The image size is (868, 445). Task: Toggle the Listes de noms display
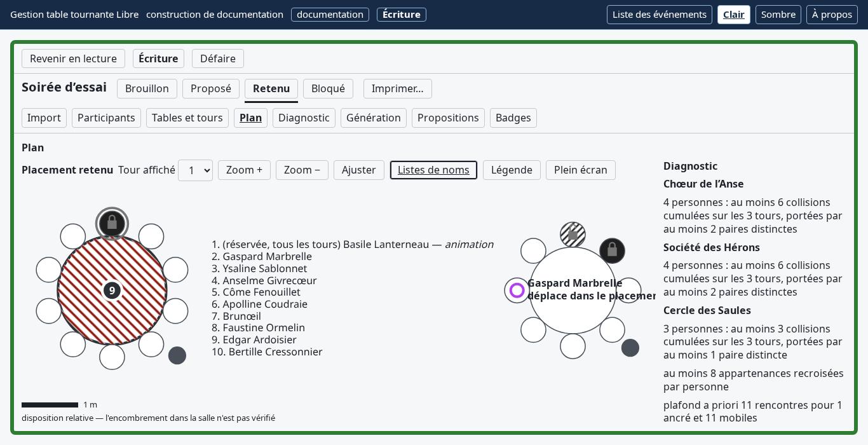pyautogui.click(x=433, y=170)
